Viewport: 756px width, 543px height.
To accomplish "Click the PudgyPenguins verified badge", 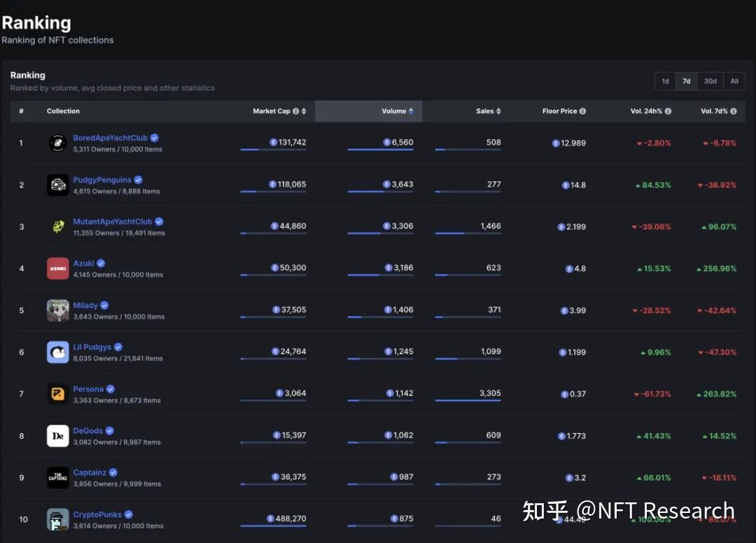I will pos(139,180).
